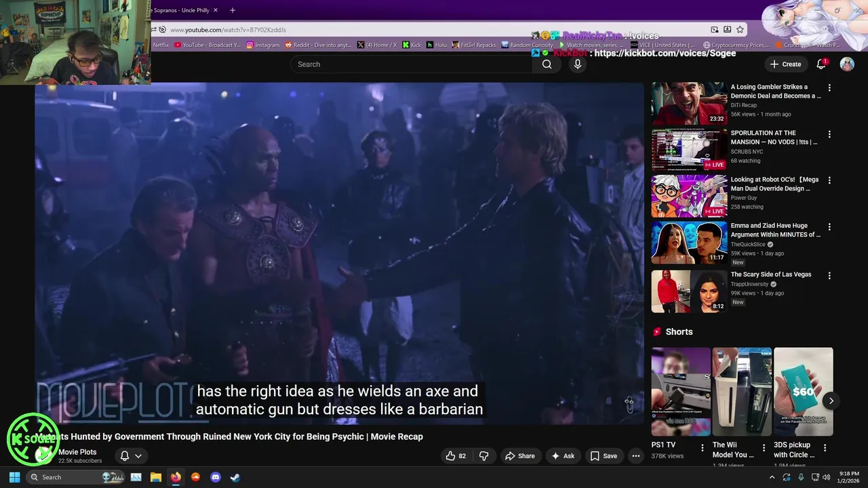This screenshot has width=868, height=488.
Task: Open the SoundCloud taskbar icon
Action: (195, 477)
